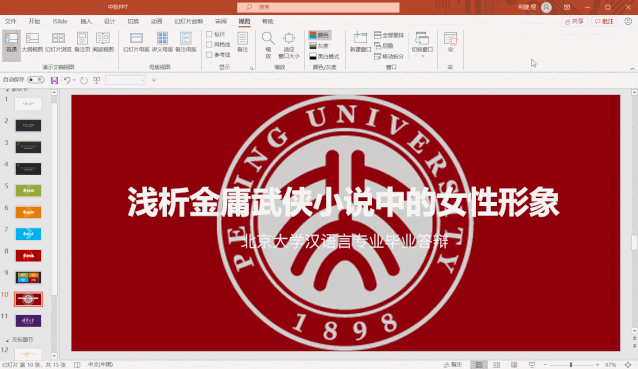Viewport: 638px width, 369px height.
Task: Open the Home (开始) tab
Action: (34, 21)
